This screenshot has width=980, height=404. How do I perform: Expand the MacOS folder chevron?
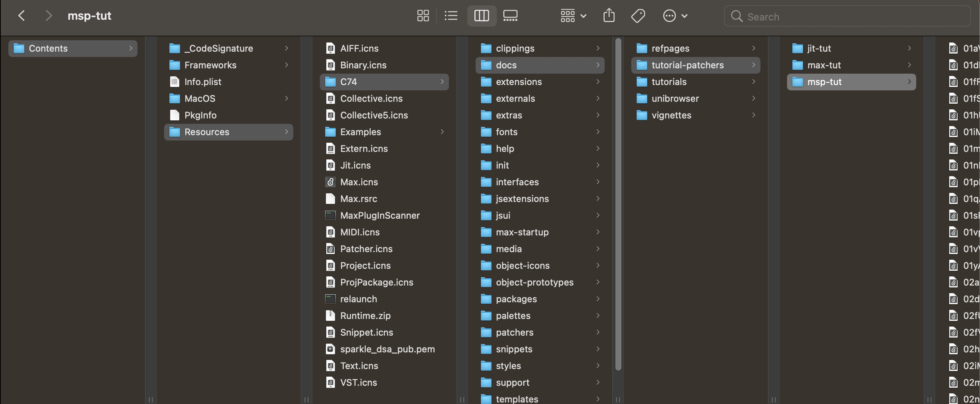point(286,98)
